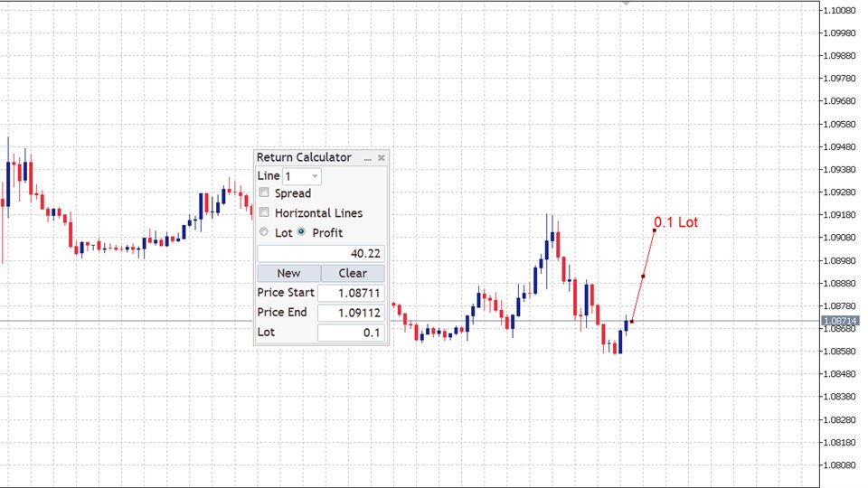Click the Price Start field 1.08711

pos(351,293)
